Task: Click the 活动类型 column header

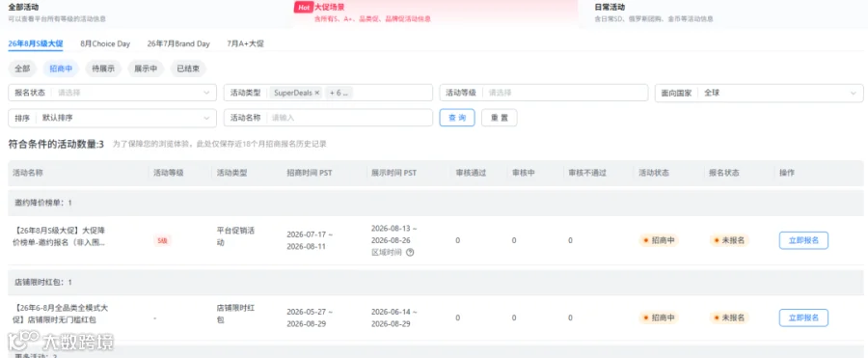Action: 231,173
